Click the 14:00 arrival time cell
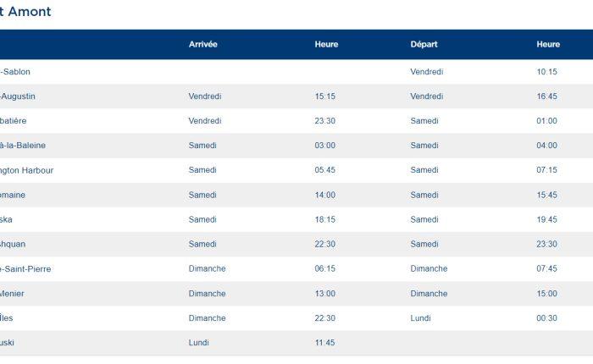593x364 pixels. point(324,195)
